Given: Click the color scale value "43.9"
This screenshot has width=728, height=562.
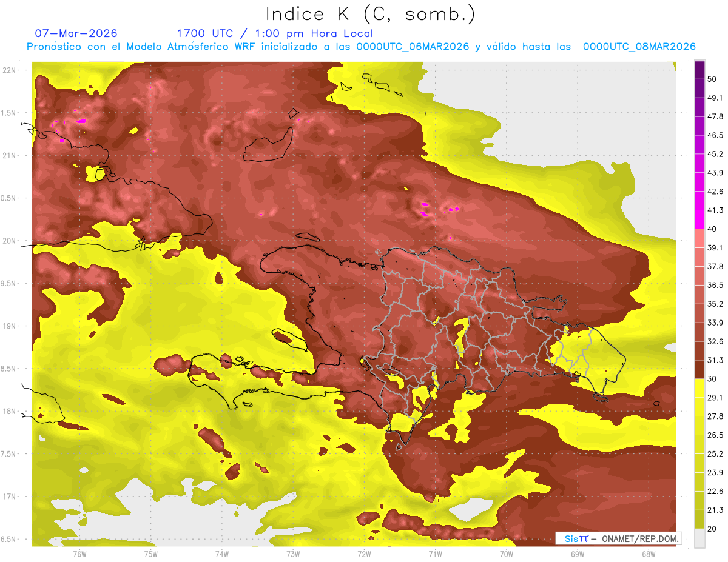Looking at the screenshot, I should coord(715,173).
